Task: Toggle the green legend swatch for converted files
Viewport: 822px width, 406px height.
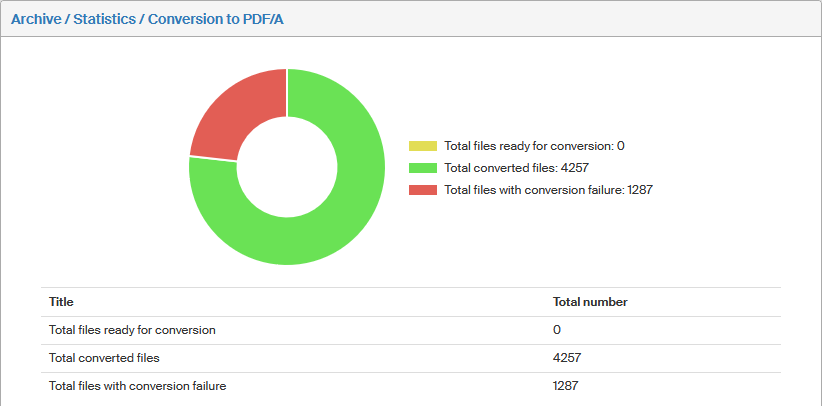Action: pyautogui.click(x=423, y=168)
